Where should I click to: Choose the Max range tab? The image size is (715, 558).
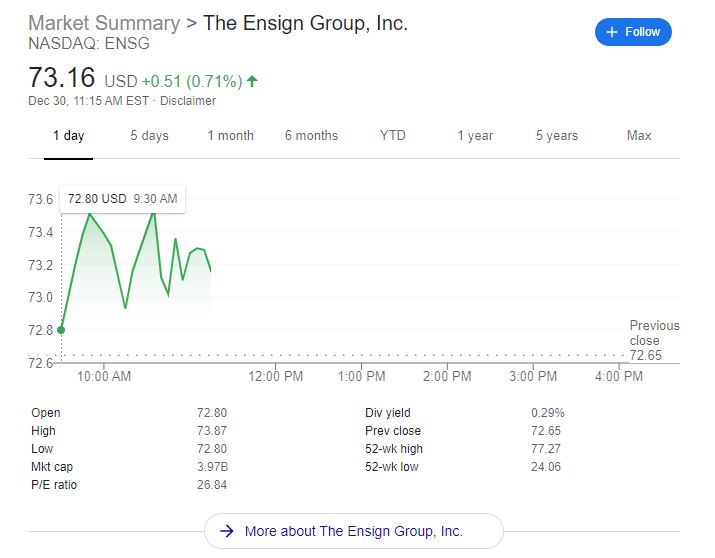coord(638,136)
